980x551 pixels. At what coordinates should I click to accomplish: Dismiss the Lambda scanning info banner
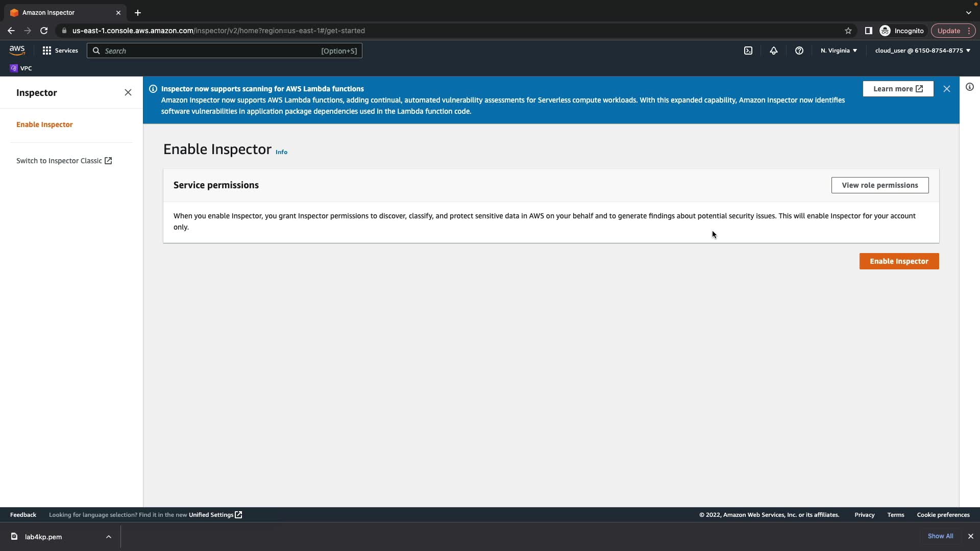pyautogui.click(x=947, y=89)
